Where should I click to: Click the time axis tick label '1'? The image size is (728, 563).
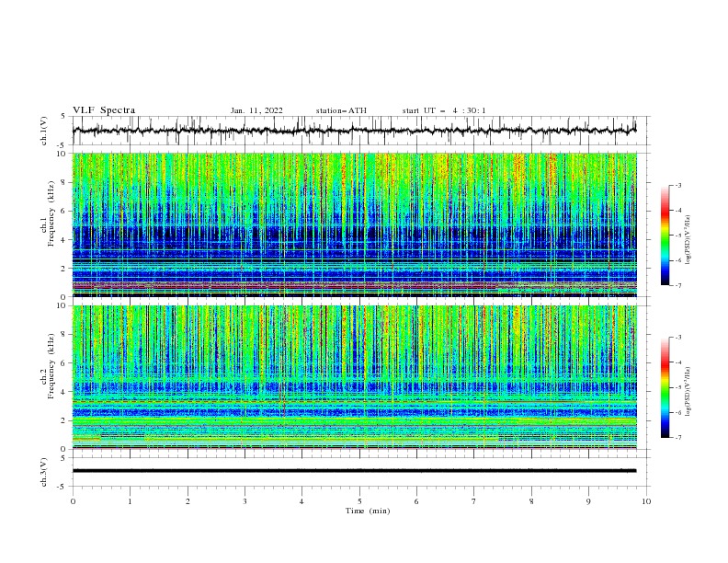pos(130,501)
